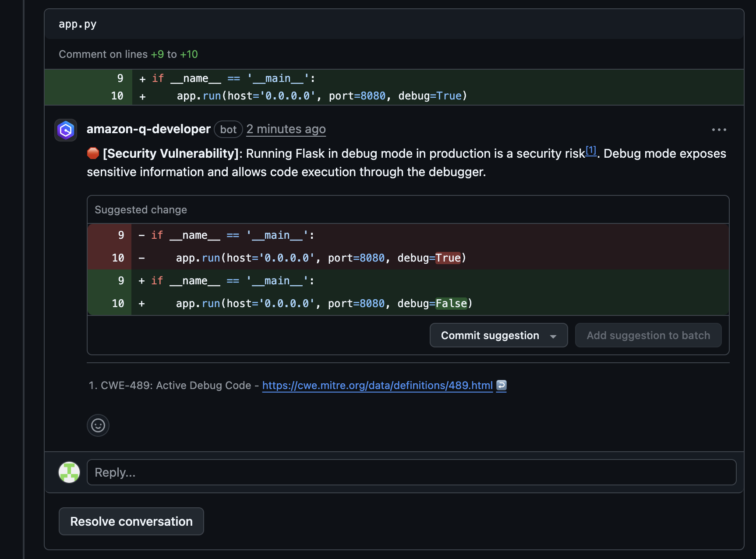Click the bot label badge
Screen dimensions: 756x559
pyautogui.click(x=228, y=130)
